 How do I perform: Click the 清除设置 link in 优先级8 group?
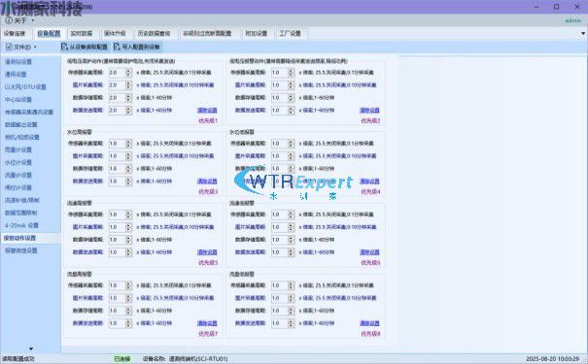369,323
